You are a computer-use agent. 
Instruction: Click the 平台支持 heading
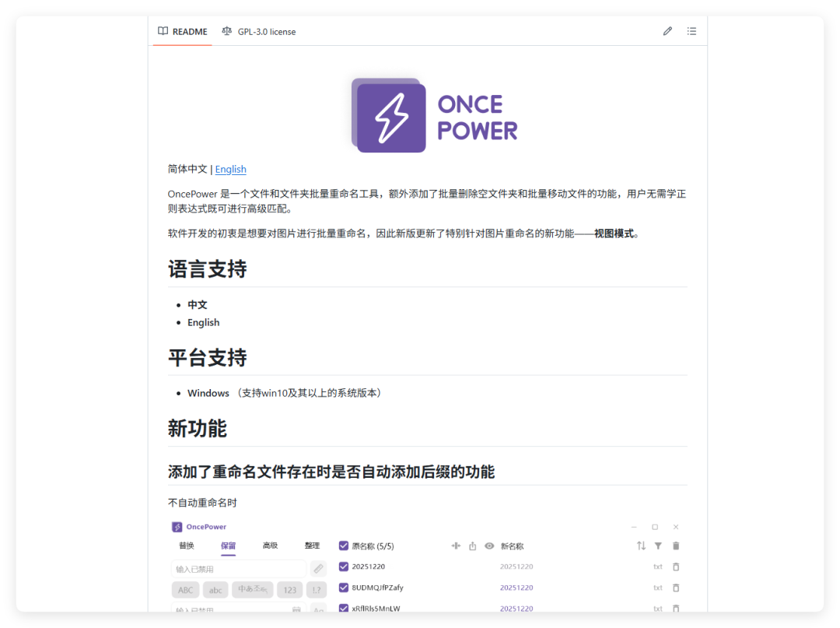point(208,357)
